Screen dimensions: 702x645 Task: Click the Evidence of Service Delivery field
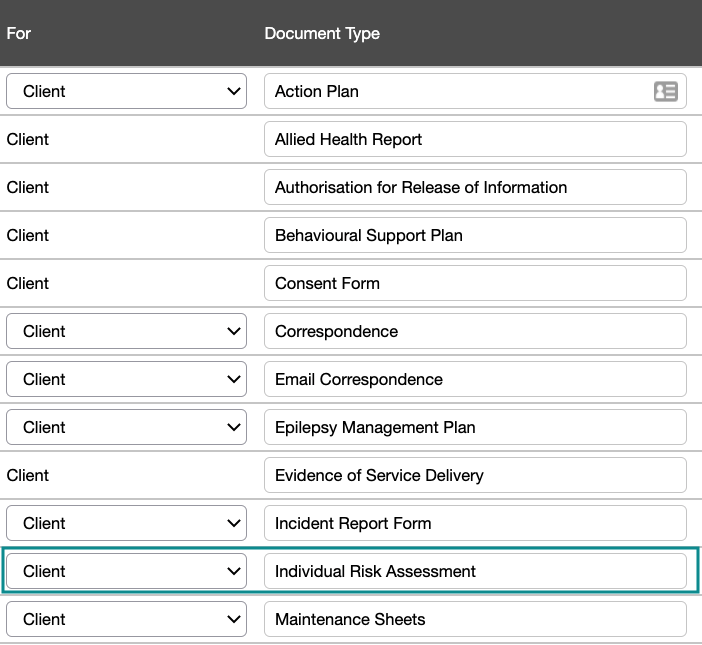[x=475, y=475]
